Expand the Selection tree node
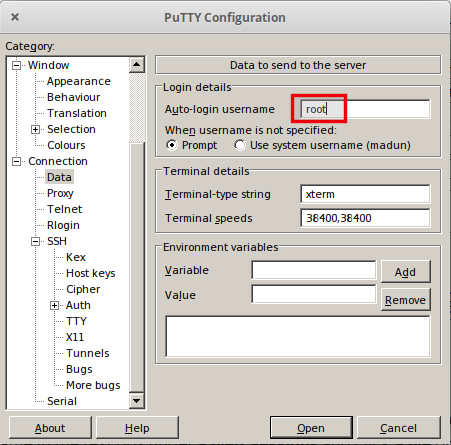Viewport: 451px width, 445px height. [35, 129]
